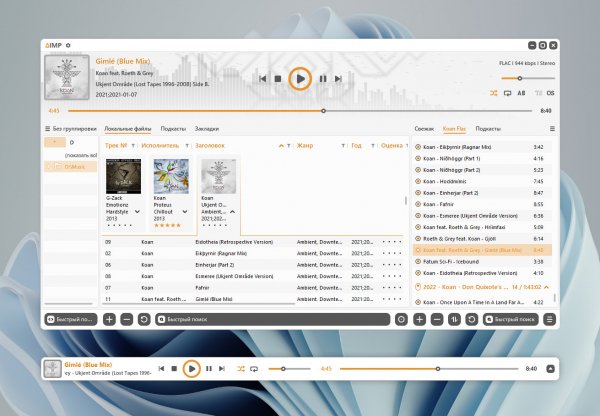The image size is (600, 416).
Task: Select the G-Zack Emotionz album cover
Action: point(123,176)
